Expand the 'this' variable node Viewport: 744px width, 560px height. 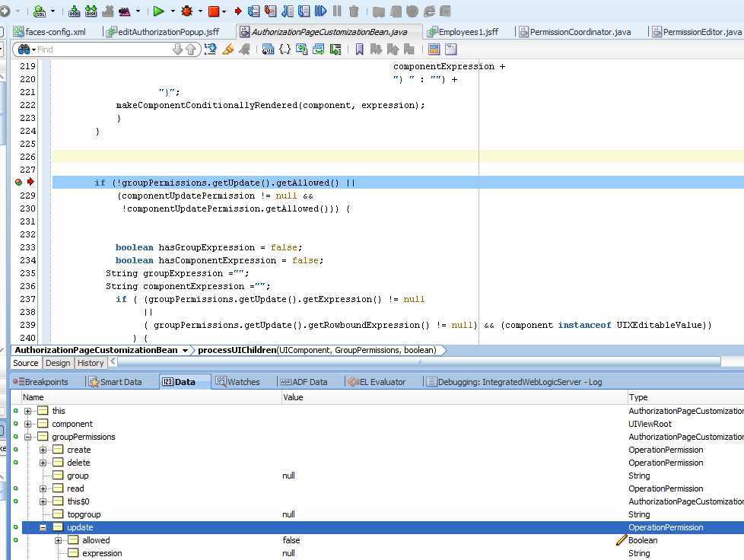tap(28, 411)
